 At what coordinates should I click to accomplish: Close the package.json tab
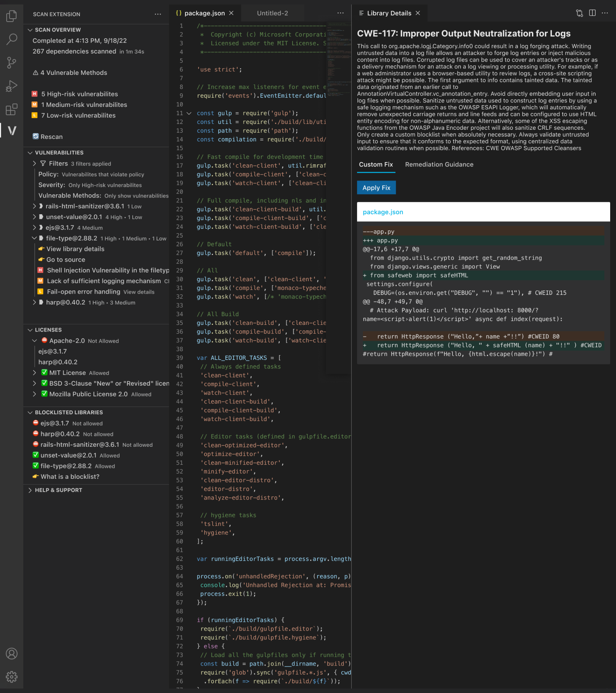(x=231, y=13)
